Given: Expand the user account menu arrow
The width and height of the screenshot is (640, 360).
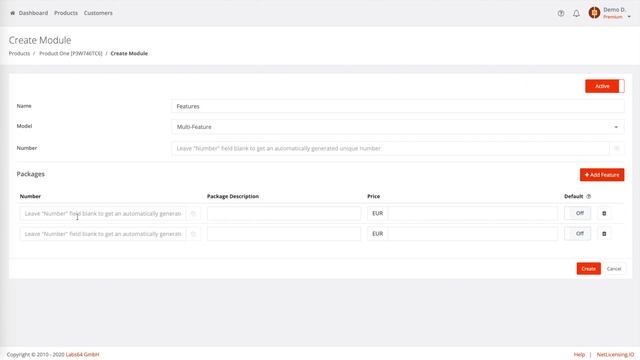Looking at the screenshot, I should 629,17.
